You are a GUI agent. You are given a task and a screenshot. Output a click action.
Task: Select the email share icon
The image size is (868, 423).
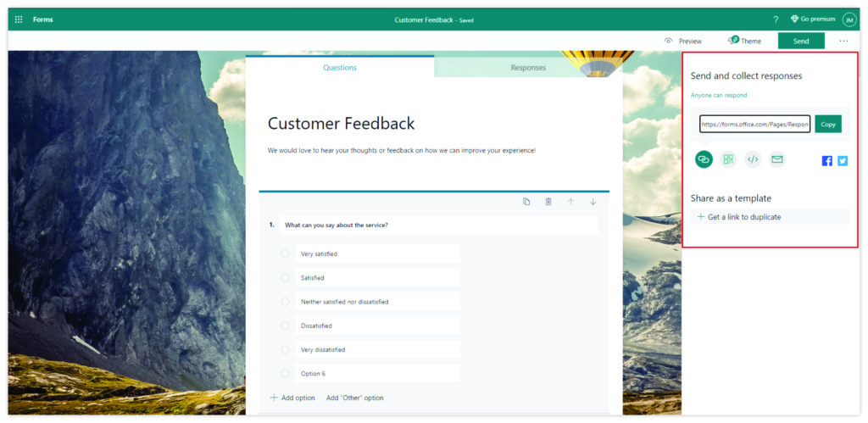(x=777, y=159)
